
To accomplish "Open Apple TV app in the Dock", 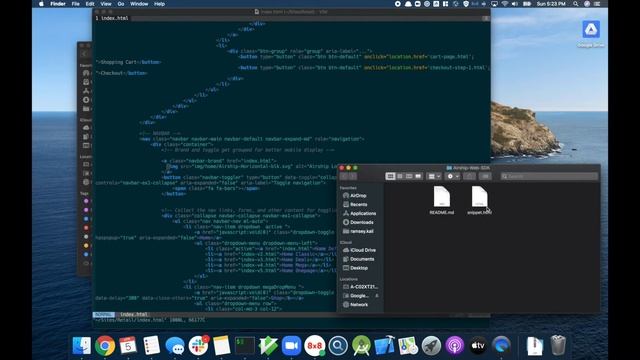I will 478,346.
